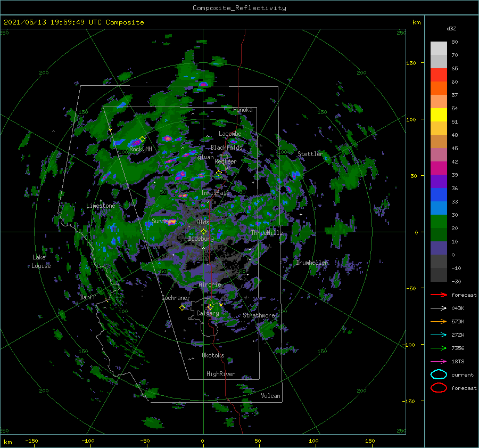Click the 'current' legend text

tap(462, 374)
